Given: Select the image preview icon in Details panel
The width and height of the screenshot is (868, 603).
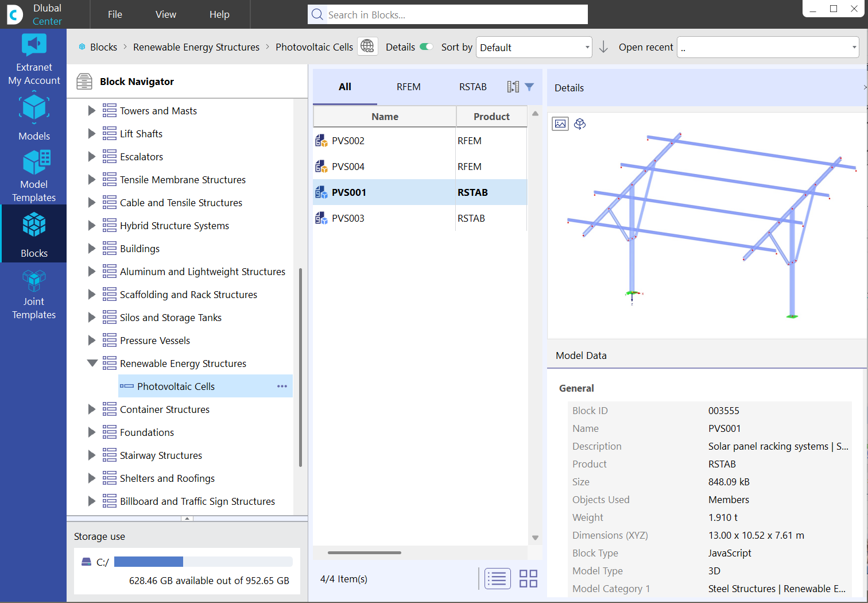Looking at the screenshot, I should pyautogui.click(x=560, y=123).
